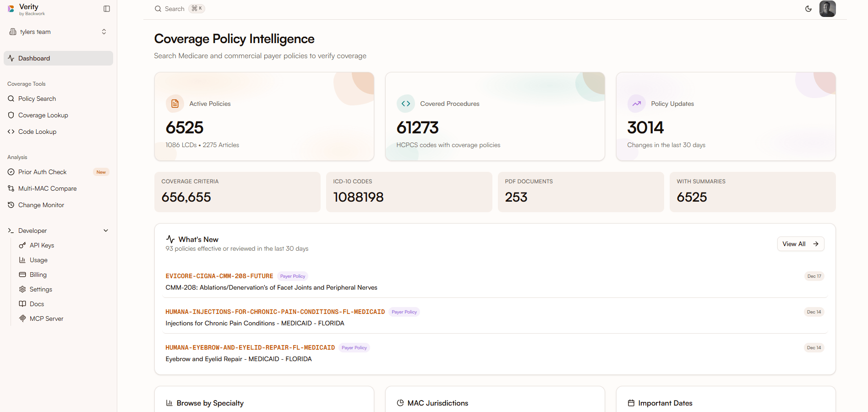Open the user avatar menu
The height and width of the screenshot is (412, 868).
point(828,9)
